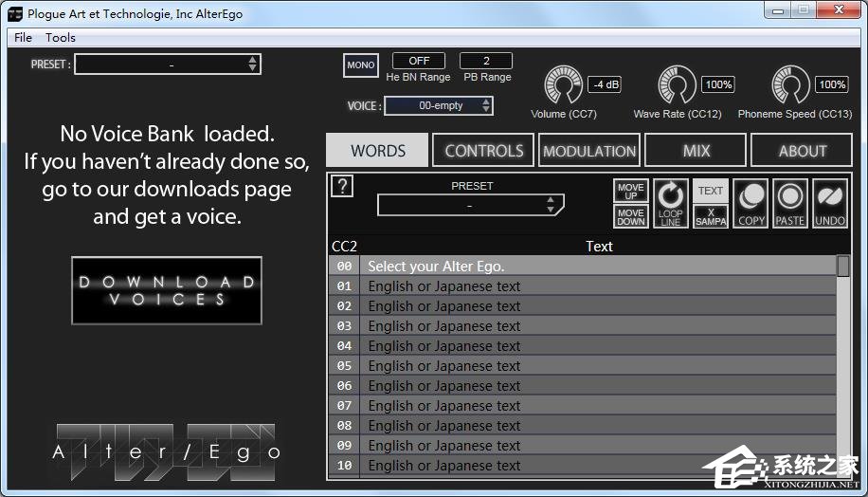Open the question mark help icon

(342, 186)
